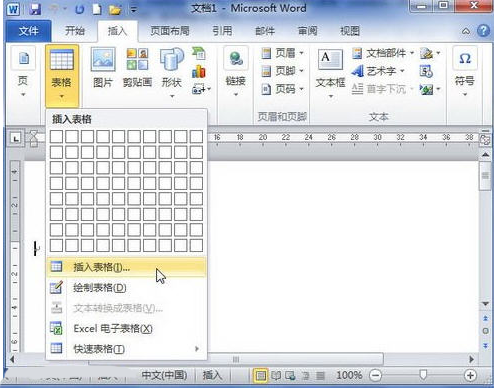
Task: Open the 剪贴画 clip art pane
Action: coord(137,68)
